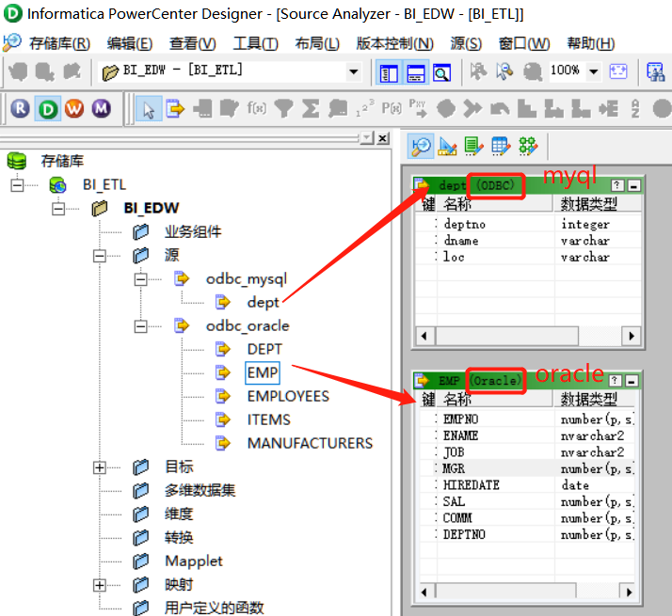Collapse the BI_ETL repository node
672x616 pixels.
(17, 185)
